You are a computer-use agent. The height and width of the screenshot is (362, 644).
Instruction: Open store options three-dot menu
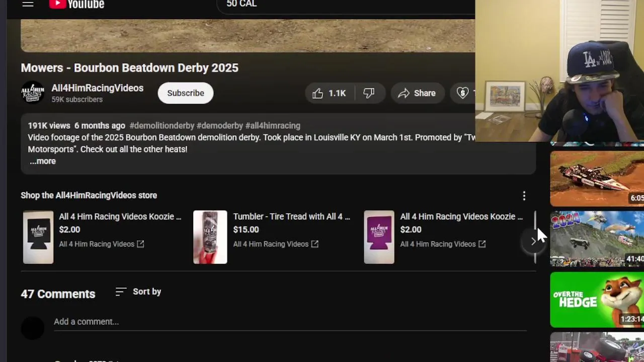click(524, 196)
